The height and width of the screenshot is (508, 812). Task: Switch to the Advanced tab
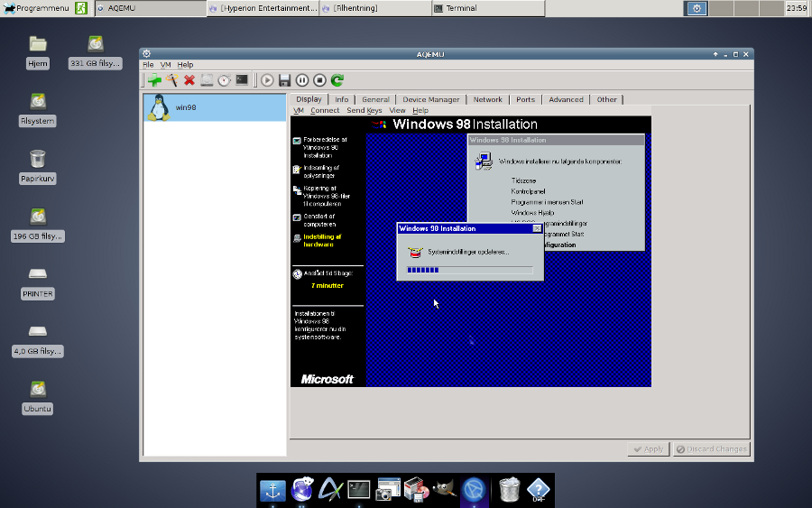(566, 99)
